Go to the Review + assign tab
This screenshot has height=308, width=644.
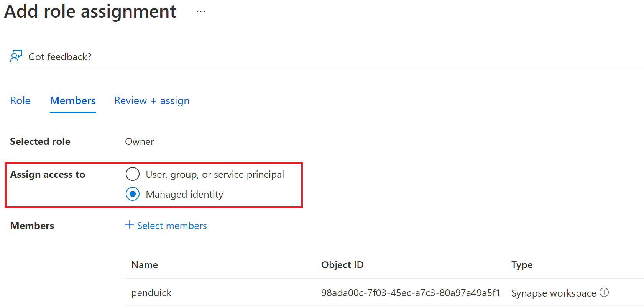tap(152, 101)
